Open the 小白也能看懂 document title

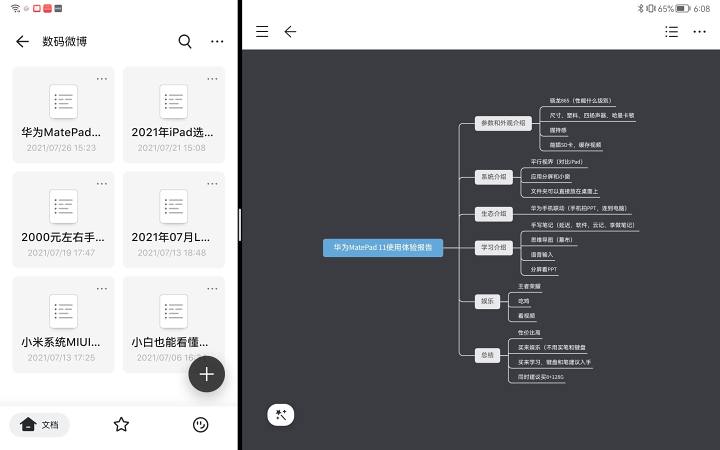click(169, 343)
